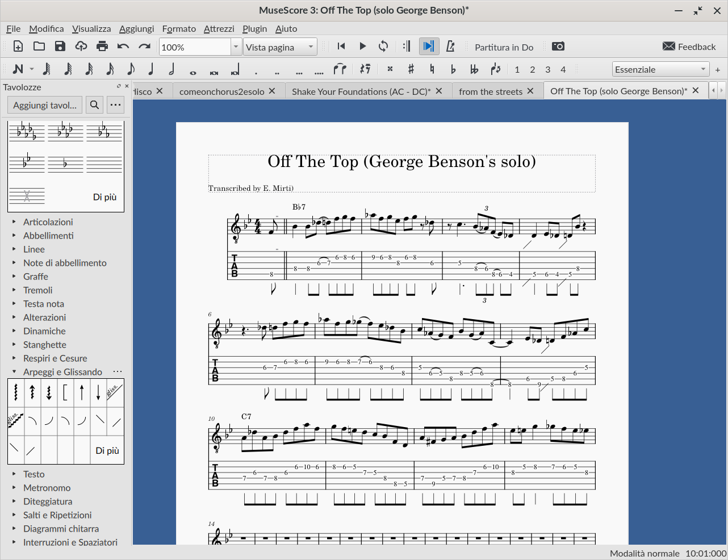Screen dimensions: 728x560
Task: Click the camera image capture icon
Action: coord(558,47)
